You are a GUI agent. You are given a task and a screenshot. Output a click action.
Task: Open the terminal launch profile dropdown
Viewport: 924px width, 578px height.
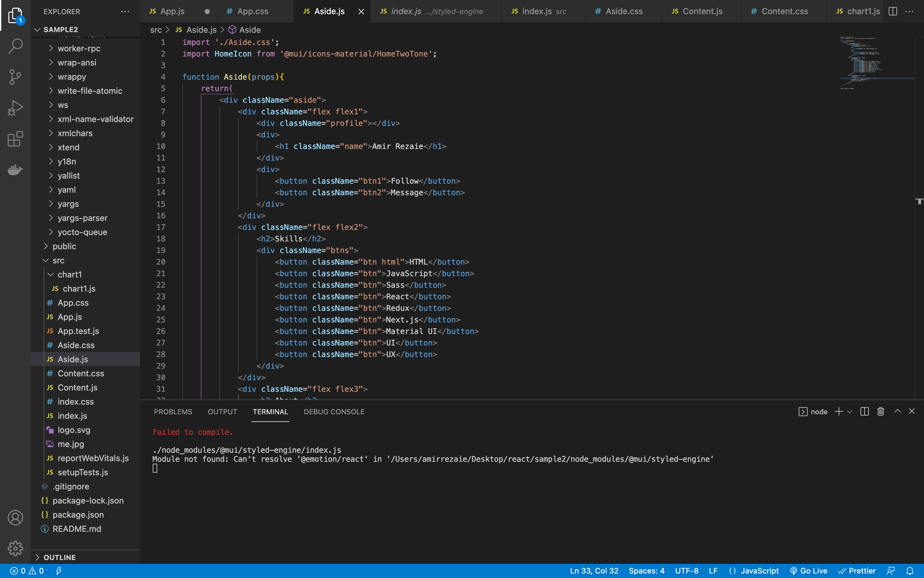(x=850, y=412)
